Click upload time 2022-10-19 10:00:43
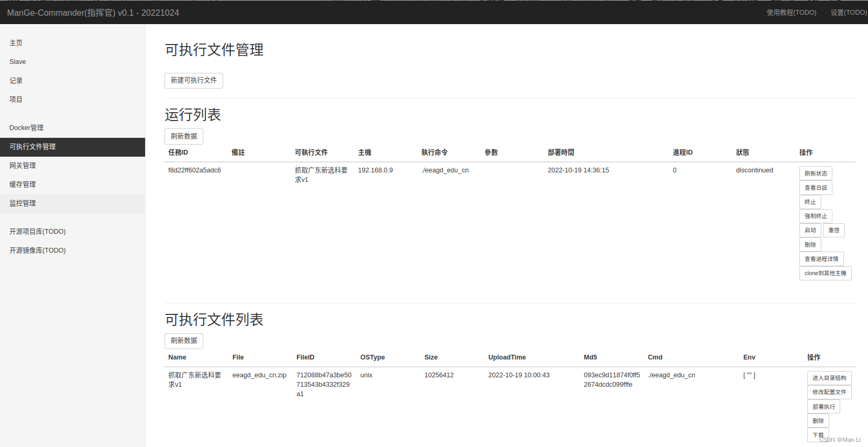 [519, 375]
